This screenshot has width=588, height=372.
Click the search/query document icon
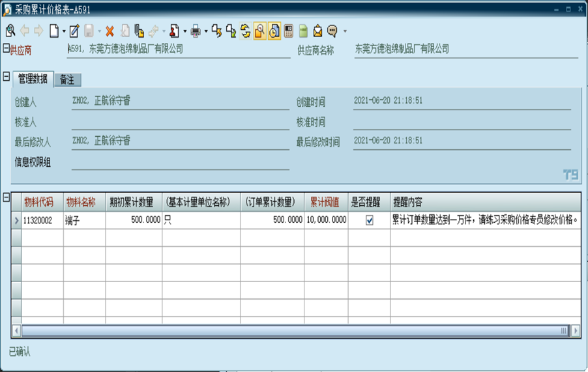click(10, 31)
